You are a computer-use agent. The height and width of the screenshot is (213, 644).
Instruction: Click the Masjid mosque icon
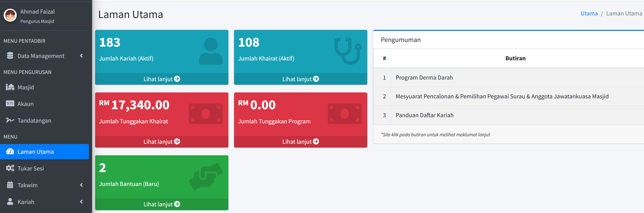pyautogui.click(x=10, y=87)
